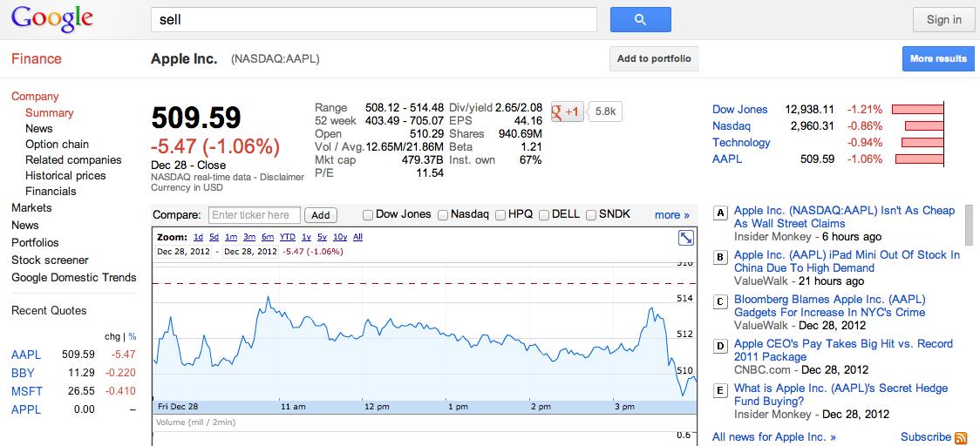Screen dimensions: 980x446
Task: Click the Add button for compare ticker
Action: 321,215
